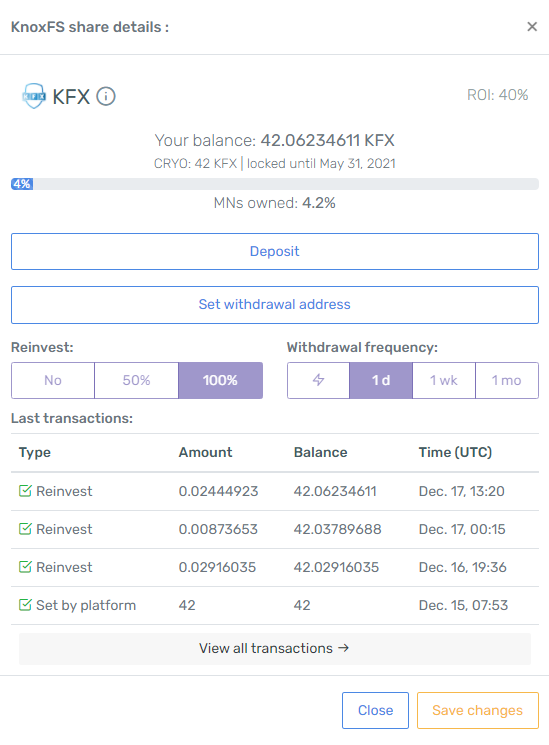549x745 pixels.
Task: Click the KFX coin logo
Action: (x=34, y=96)
